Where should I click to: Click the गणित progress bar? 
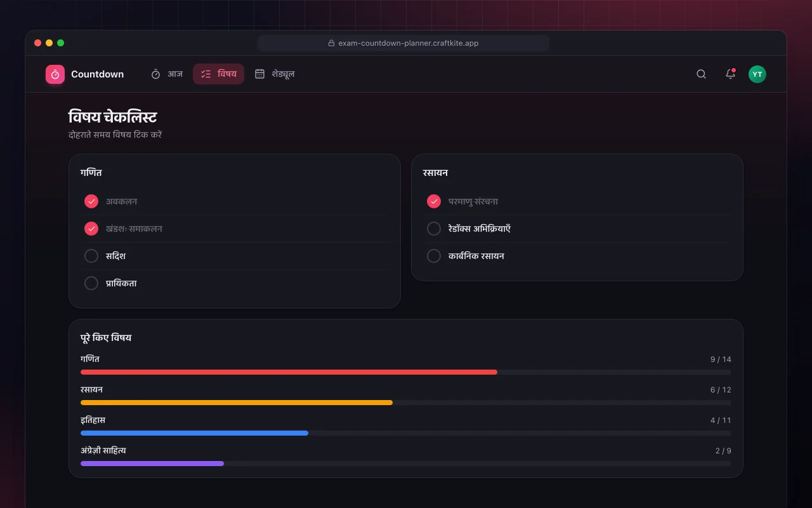pos(406,372)
